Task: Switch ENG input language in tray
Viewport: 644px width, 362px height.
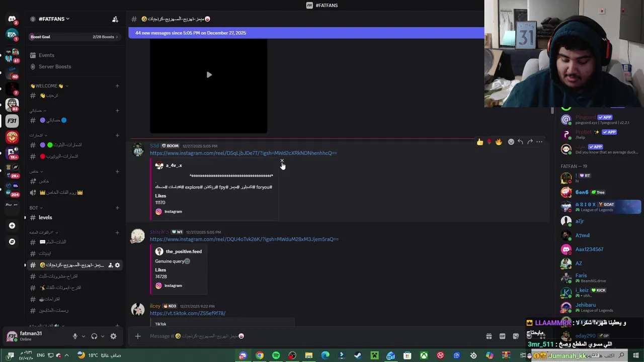Action: click(x=41, y=355)
